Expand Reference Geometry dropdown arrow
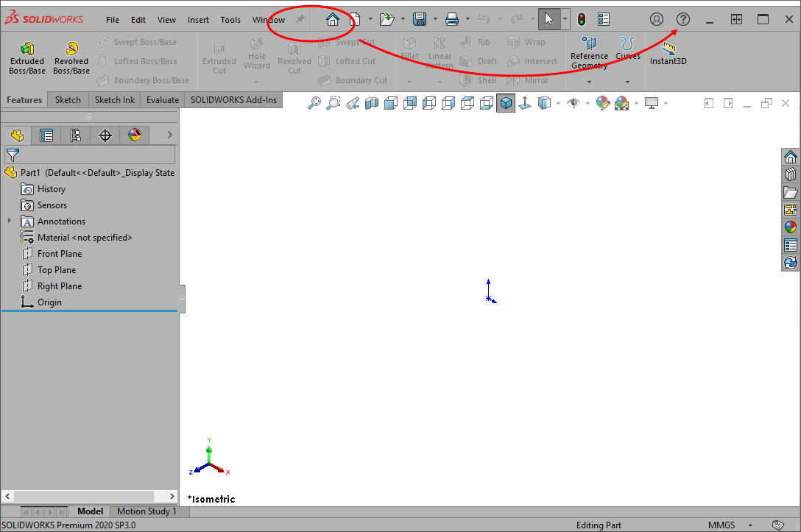 (x=589, y=82)
